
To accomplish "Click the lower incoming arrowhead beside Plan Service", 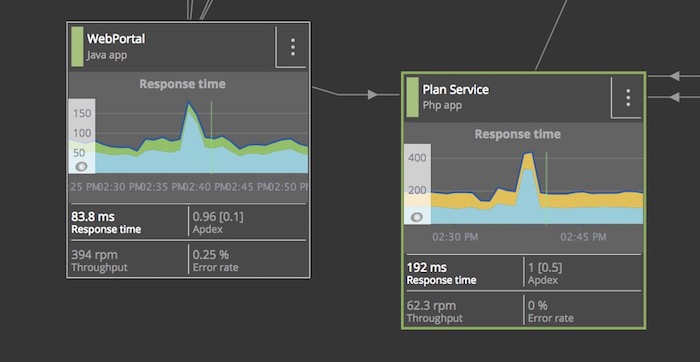I will coord(675,96).
